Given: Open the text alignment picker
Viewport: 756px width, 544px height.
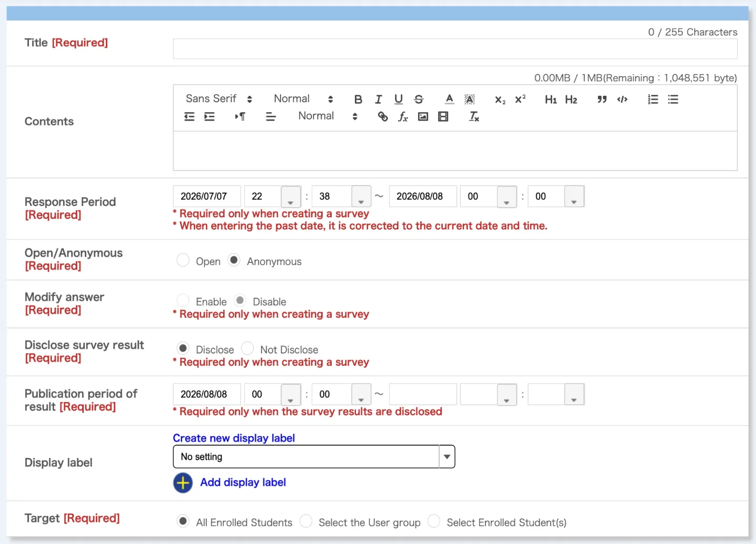Looking at the screenshot, I should pos(271,116).
